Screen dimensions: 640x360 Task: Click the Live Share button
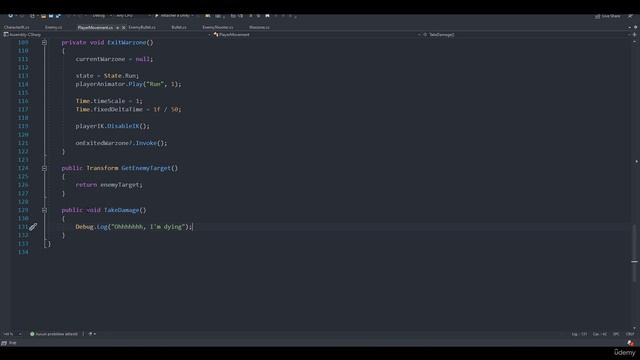607,16
